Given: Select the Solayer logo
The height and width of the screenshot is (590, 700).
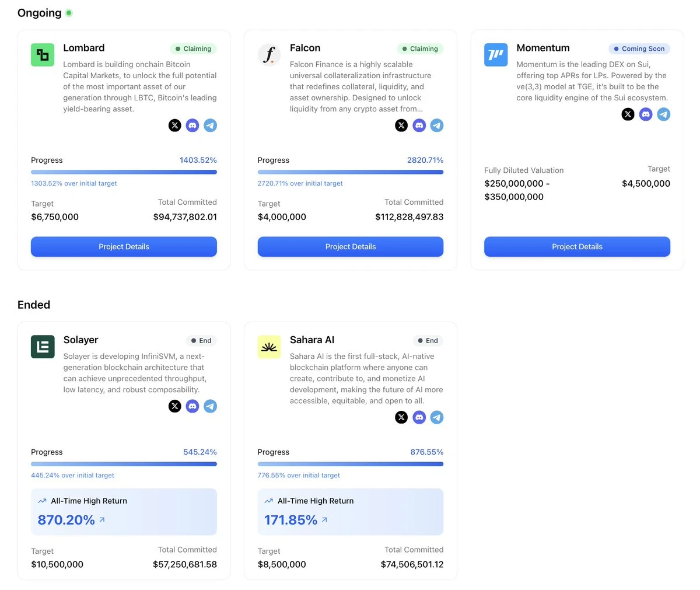Looking at the screenshot, I should coord(42,346).
